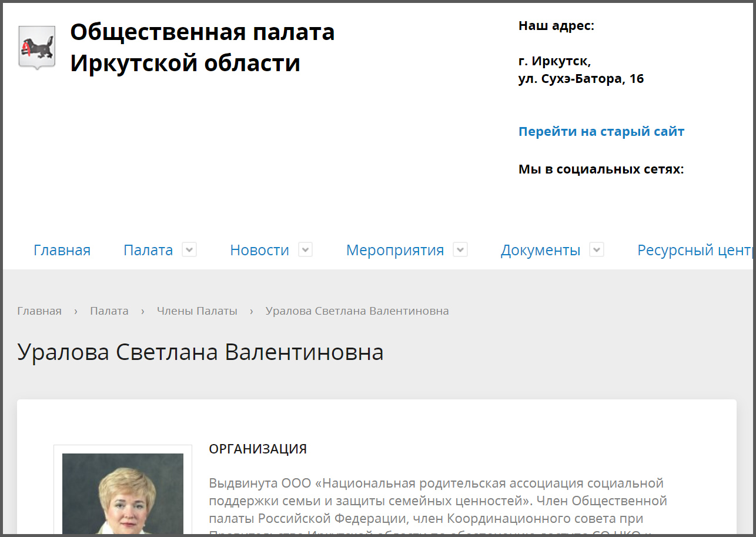Click the "Уралова Светлана Валентиновна" breadcrumb item
This screenshot has width=756, height=537.
click(357, 311)
